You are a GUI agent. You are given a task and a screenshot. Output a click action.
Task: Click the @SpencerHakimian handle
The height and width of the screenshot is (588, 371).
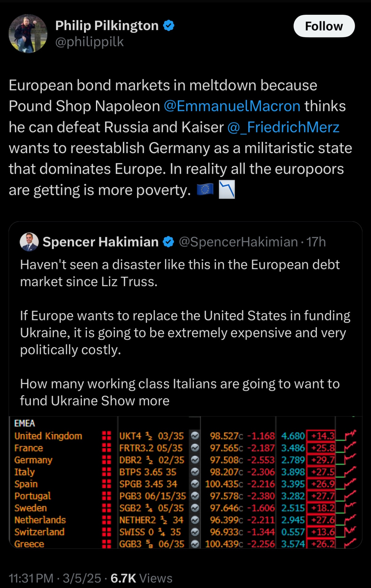[236, 242]
